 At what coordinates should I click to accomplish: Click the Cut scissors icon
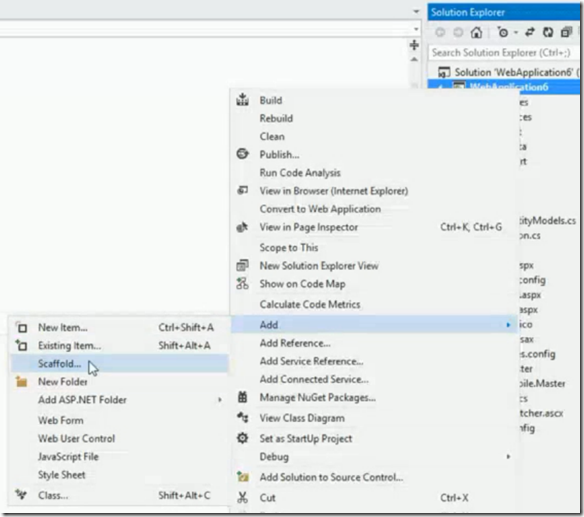coord(242,497)
